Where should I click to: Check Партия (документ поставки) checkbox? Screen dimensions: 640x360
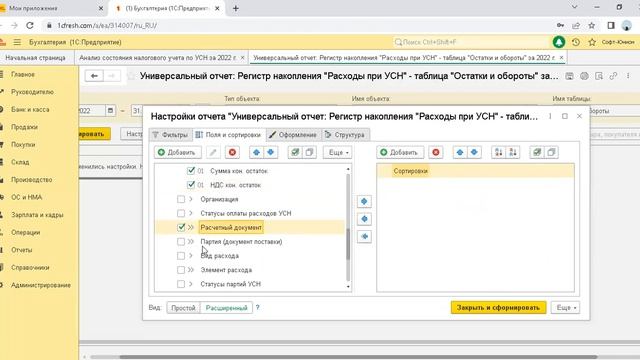[x=181, y=242]
